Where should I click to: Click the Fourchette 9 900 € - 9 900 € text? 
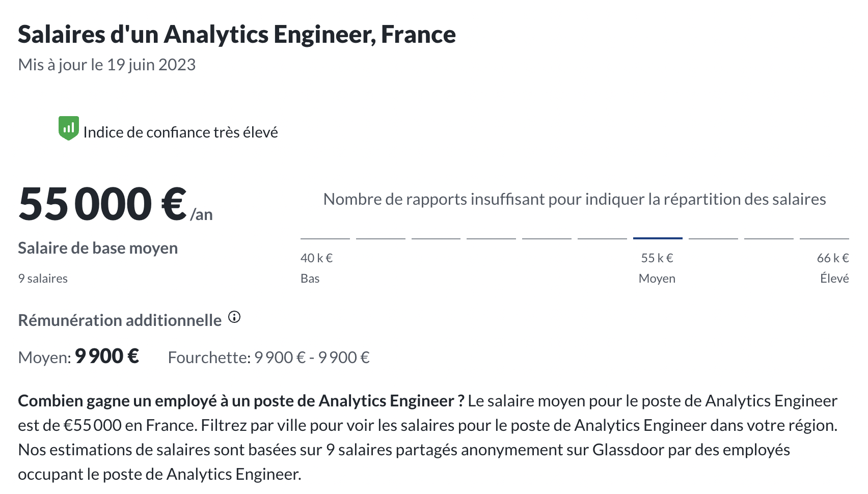[x=269, y=358]
